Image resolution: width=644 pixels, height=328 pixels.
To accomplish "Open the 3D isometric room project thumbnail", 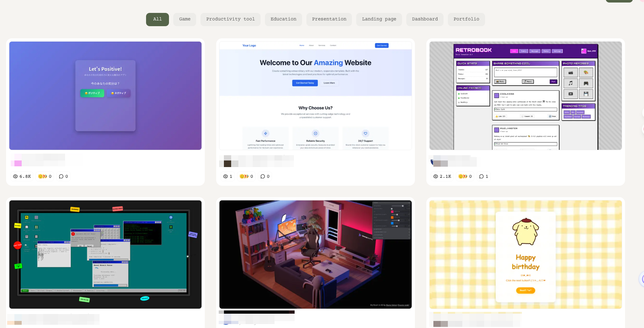I will [315, 255].
